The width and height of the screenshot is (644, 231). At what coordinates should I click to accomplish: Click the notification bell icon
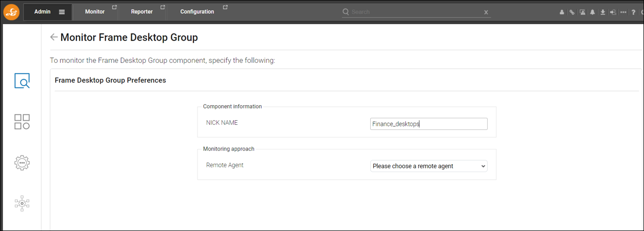[593, 12]
